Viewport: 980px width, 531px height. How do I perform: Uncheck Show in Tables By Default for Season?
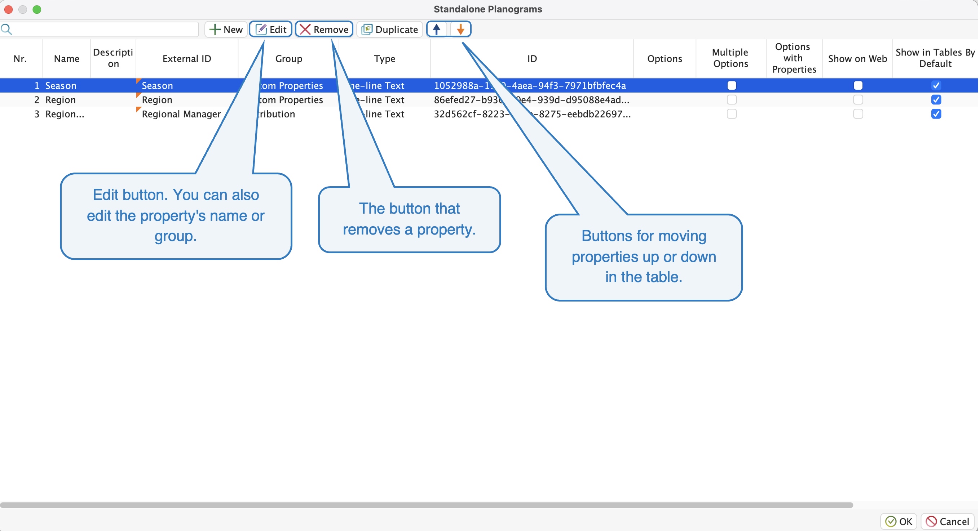(936, 85)
